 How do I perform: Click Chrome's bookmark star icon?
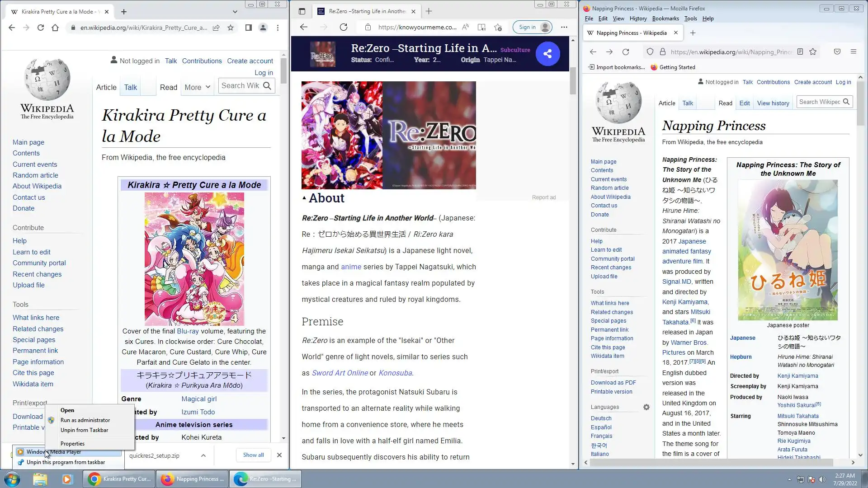point(231,28)
